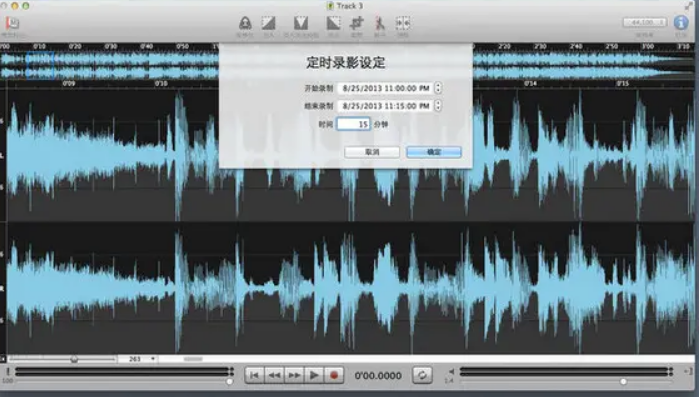Select the fade-in tool icon
The image size is (699, 397).
pos(268,23)
